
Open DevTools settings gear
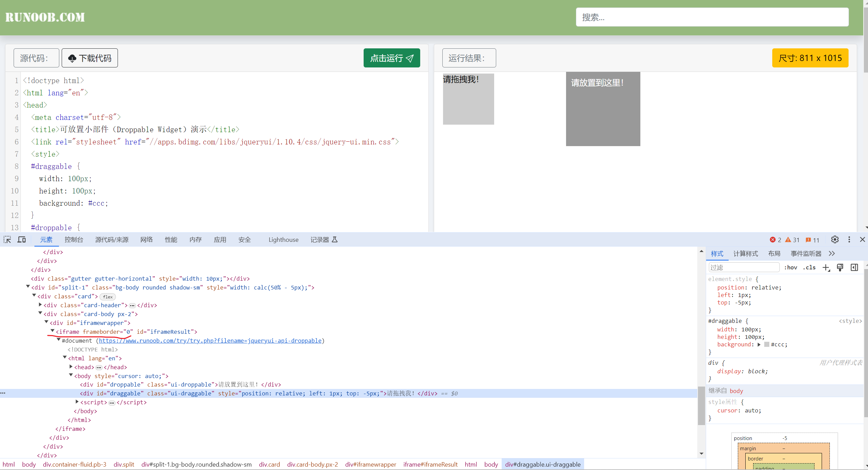pyautogui.click(x=835, y=240)
